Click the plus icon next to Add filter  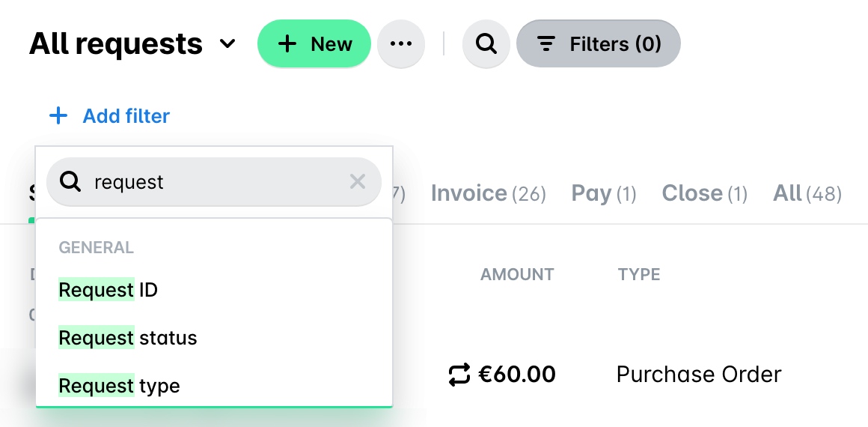pyautogui.click(x=58, y=116)
